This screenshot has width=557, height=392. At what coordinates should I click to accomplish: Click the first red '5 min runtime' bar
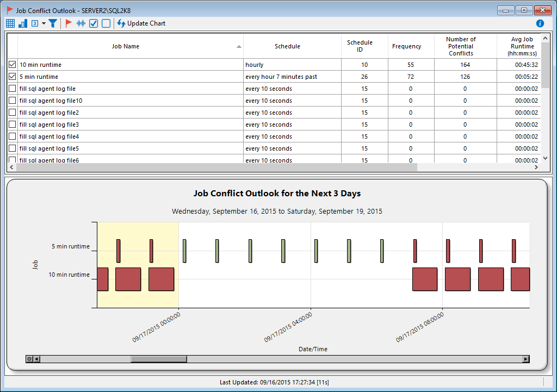coord(118,251)
